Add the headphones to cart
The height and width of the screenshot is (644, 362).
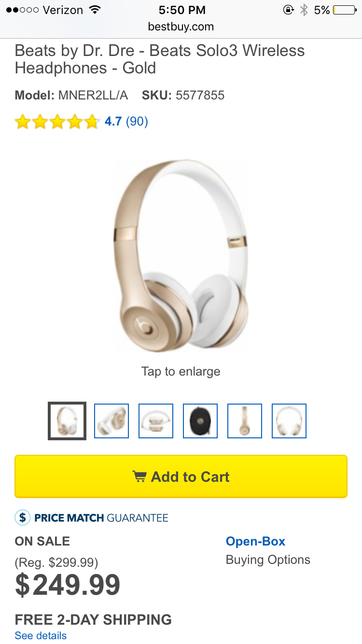pos(181,476)
